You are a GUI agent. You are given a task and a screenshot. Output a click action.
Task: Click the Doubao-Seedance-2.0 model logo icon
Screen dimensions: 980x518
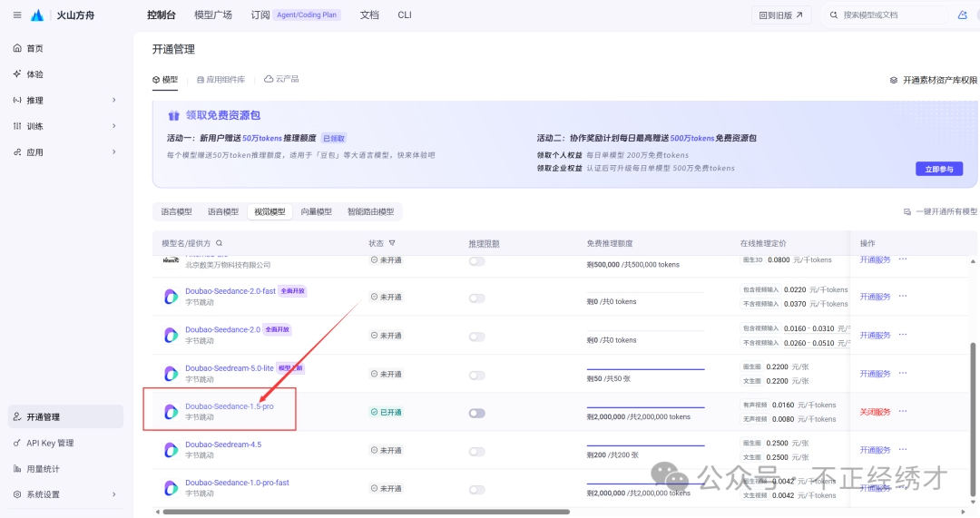[x=171, y=336]
